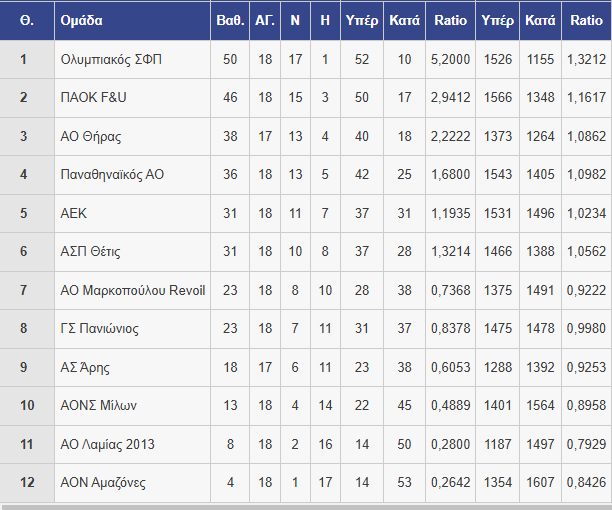Click the first Ratio column header
The image size is (612, 510).
(450, 20)
